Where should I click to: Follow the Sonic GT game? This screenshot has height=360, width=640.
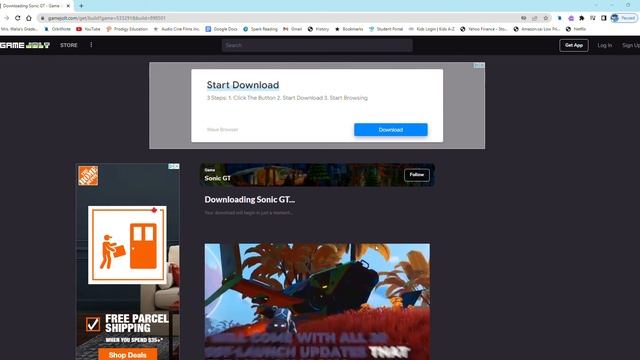tap(417, 175)
